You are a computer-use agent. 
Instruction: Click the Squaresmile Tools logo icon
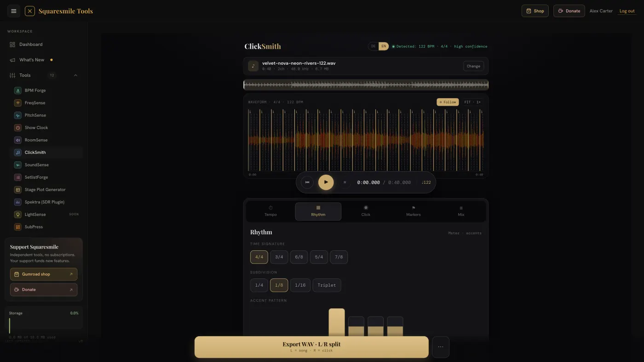click(30, 11)
